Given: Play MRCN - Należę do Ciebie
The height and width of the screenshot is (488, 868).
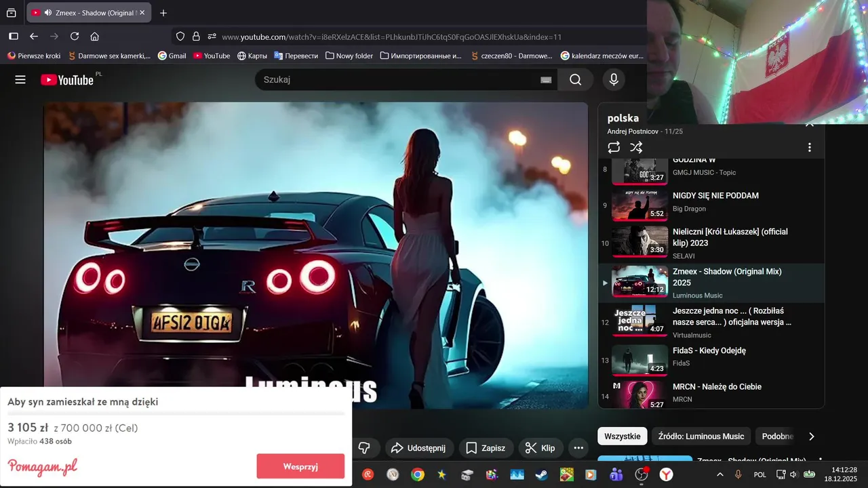Looking at the screenshot, I should coord(711,394).
